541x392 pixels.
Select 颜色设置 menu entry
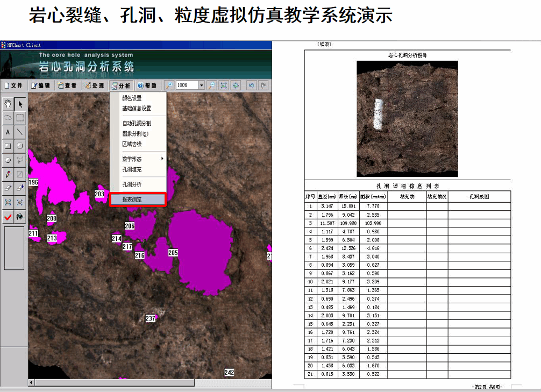[132, 98]
